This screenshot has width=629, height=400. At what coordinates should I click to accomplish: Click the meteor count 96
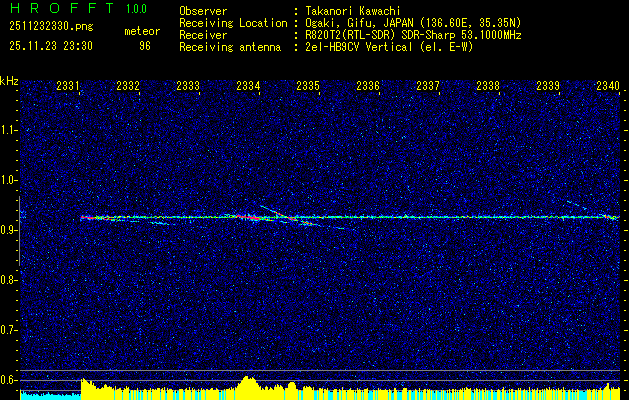(145, 46)
